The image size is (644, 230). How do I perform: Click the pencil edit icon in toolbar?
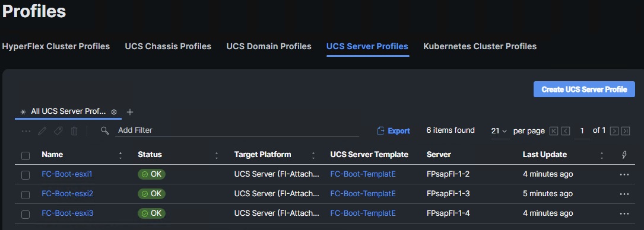point(42,131)
